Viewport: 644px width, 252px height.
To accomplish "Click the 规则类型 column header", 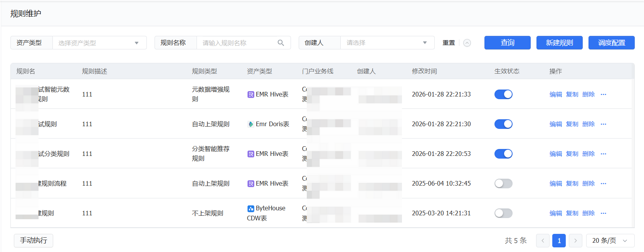I will point(205,71).
